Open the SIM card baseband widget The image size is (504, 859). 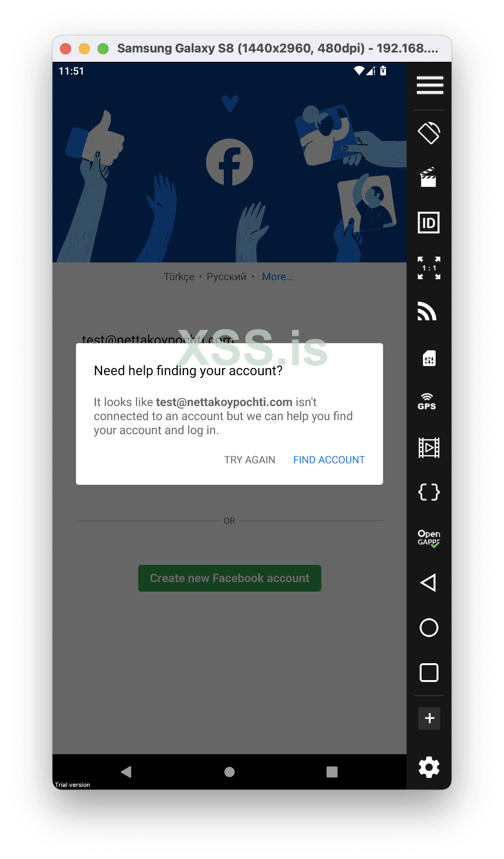point(429,358)
